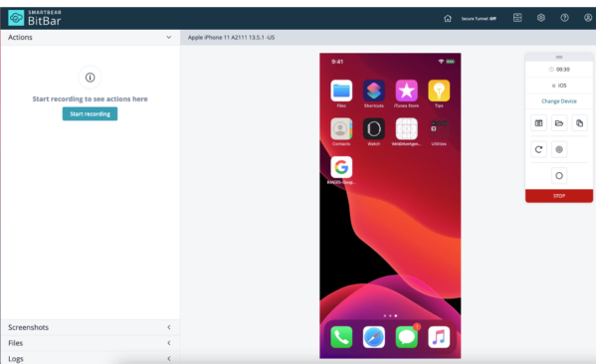Viewport: 596px width, 364px height.
Task: Click the gray record circle icon
Action: pyautogui.click(x=559, y=149)
